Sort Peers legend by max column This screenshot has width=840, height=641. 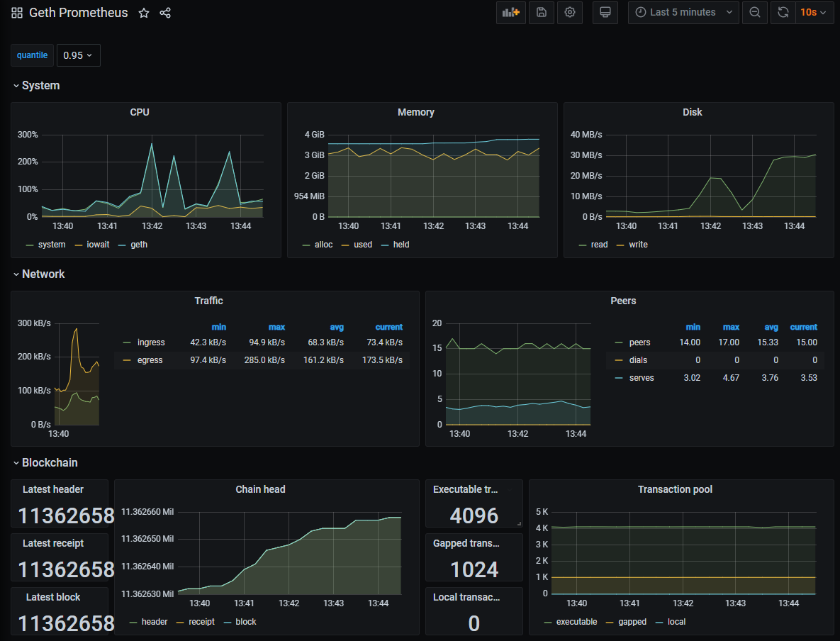(x=731, y=327)
